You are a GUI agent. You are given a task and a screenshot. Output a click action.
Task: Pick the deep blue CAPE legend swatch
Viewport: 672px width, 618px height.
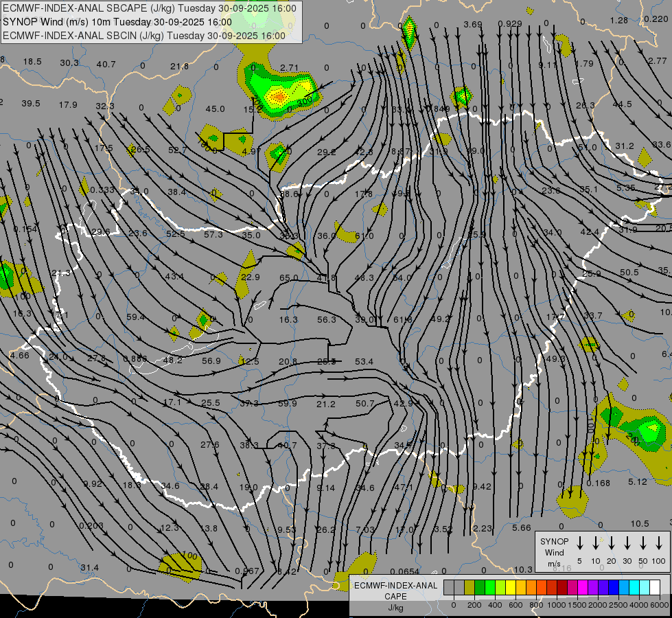613,587
